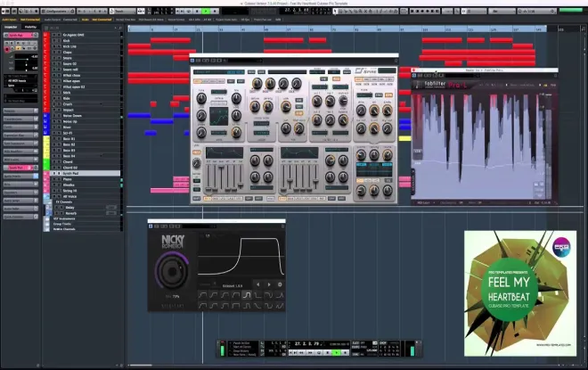Solo the Claps track

59,53
